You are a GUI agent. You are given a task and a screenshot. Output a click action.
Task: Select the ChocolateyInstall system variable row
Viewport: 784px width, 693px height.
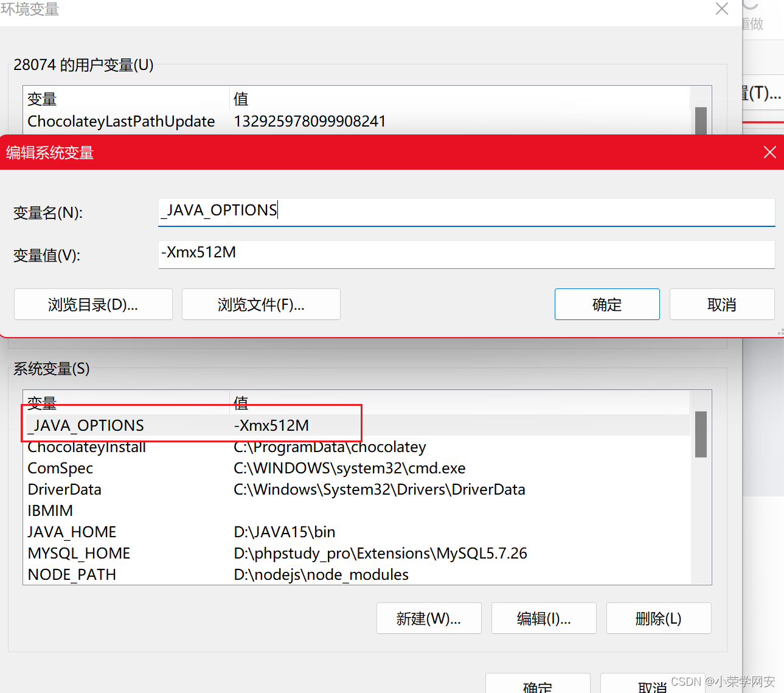[356, 447]
